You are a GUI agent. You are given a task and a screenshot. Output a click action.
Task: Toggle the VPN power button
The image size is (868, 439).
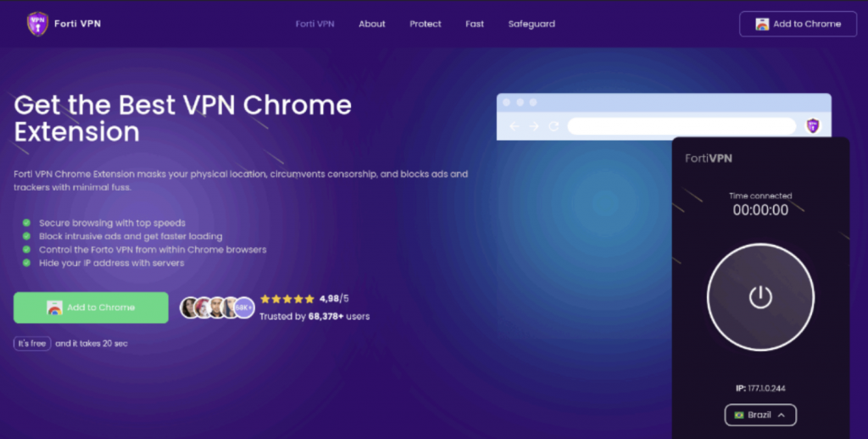[760, 297]
